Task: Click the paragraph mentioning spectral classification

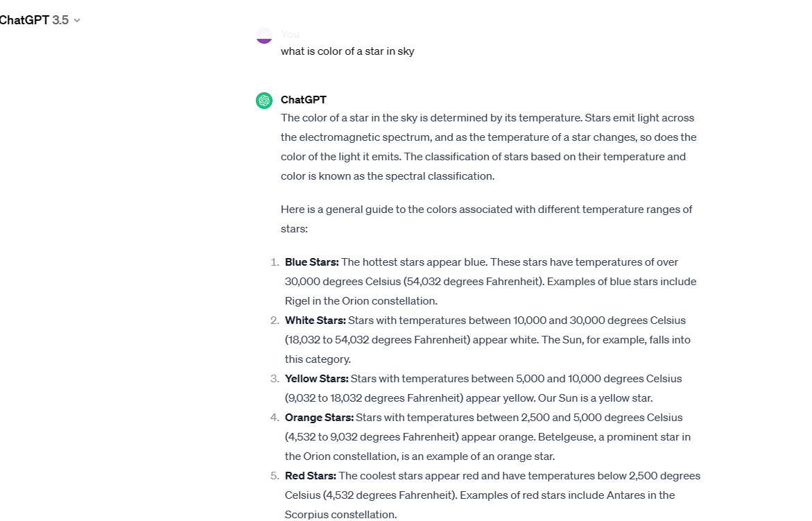Action: click(x=487, y=147)
